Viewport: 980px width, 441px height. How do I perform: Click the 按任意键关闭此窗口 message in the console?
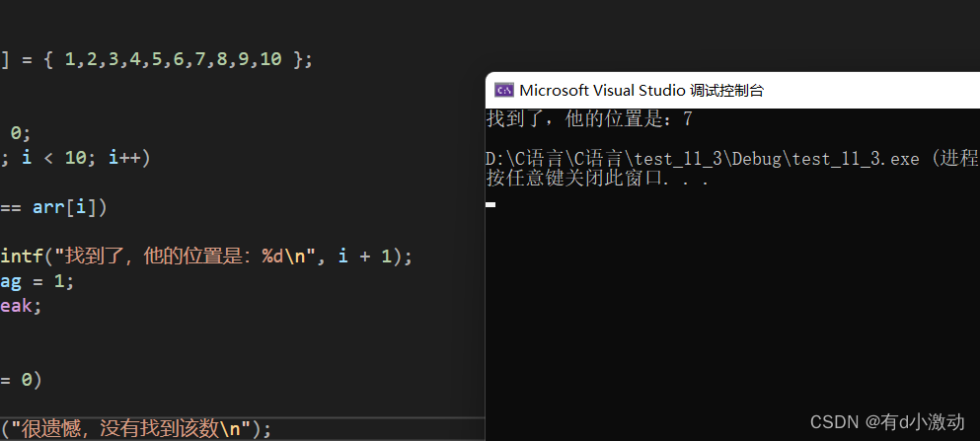(597, 180)
